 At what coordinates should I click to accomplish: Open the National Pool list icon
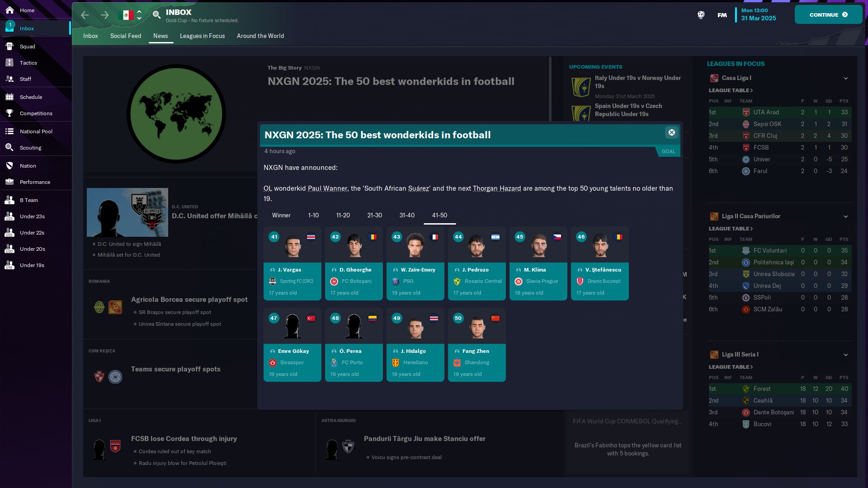(9, 131)
